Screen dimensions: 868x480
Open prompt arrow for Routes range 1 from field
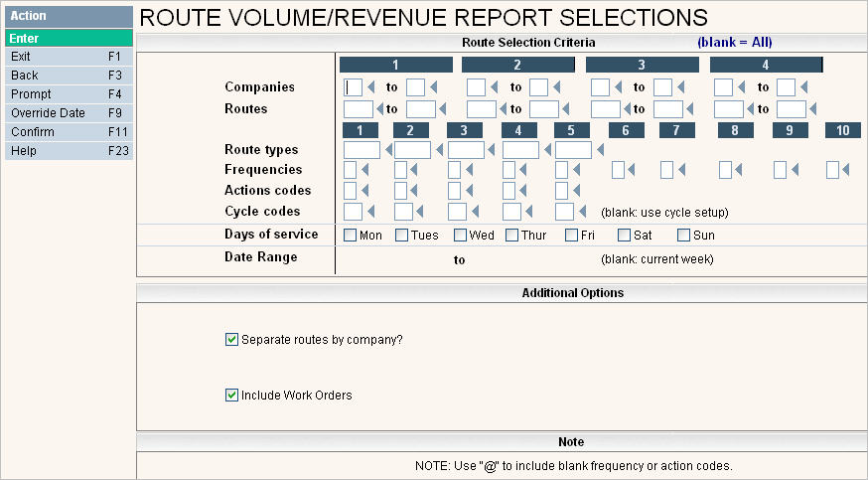point(379,109)
